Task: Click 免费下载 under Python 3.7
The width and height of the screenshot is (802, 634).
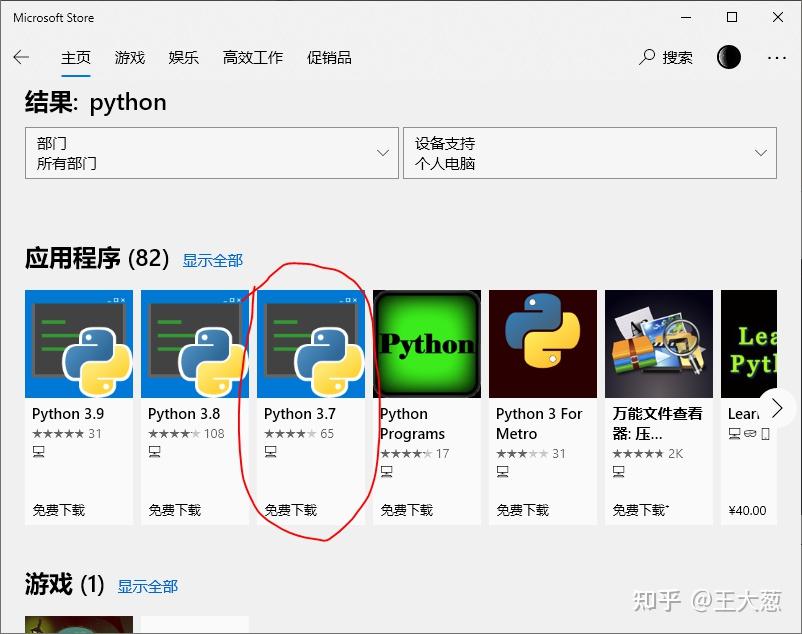Action: [x=290, y=508]
